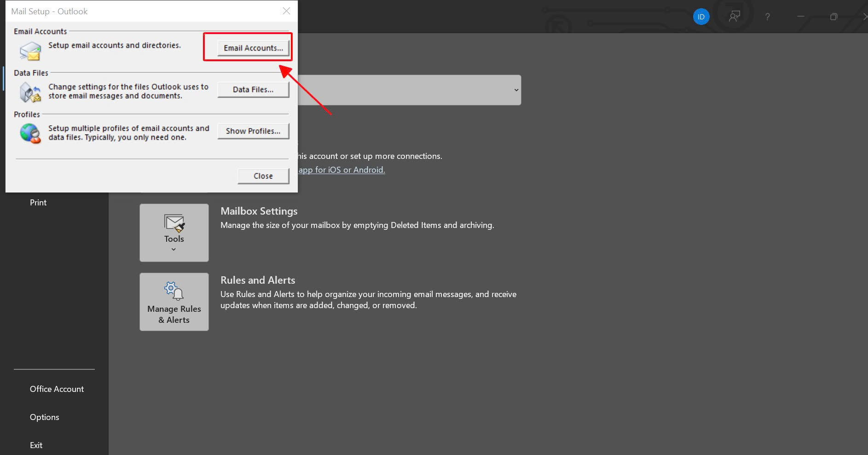This screenshot has width=868, height=455.
Task: Click Show Profiles button
Action: point(253,131)
